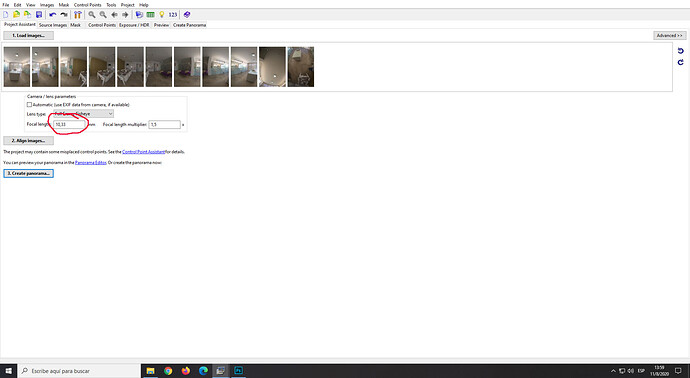Viewport: 690px width, 378px height.
Task: Click the 2. Align images... button
Action: tap(29, 140)
